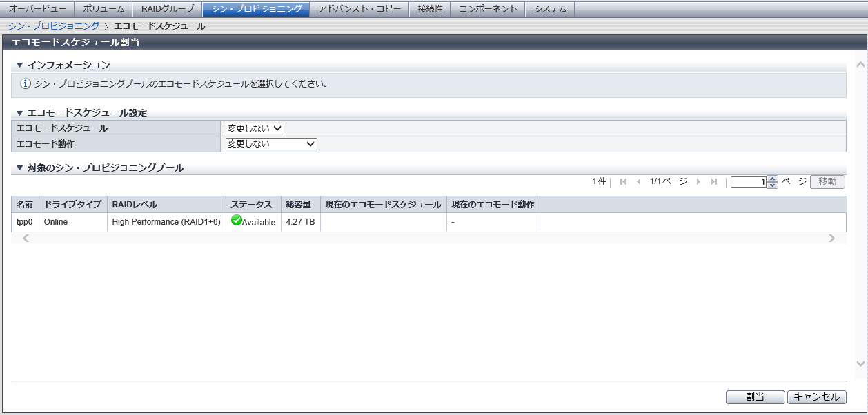The image size is (868, 415).
Task: Collapse the エコモードスケジュール設定 section
Action: [20, 112]
